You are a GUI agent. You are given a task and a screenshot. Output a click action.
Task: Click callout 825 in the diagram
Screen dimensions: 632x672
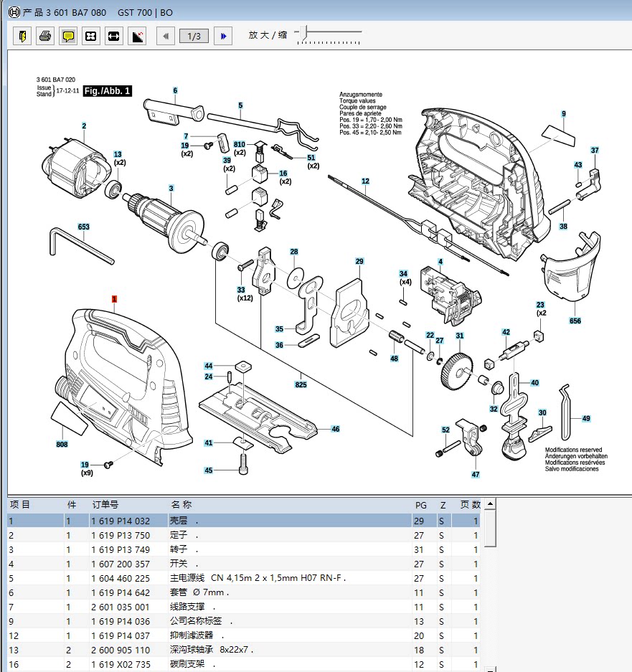(301, 385)
